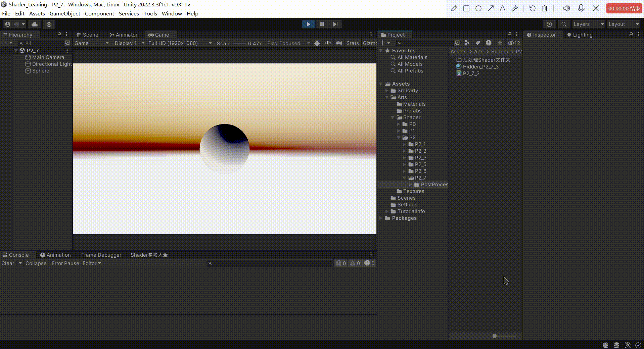This screenshot has width=644, height=349.
Task: Click the Step forward button
Action: pyautogui.click(x=335, y=24)
